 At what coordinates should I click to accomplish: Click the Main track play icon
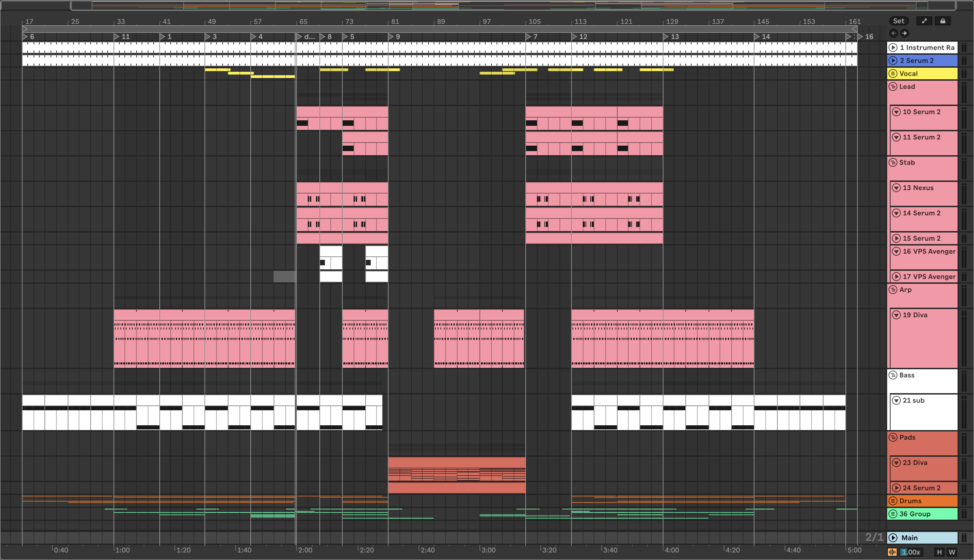click(x=893, y=538)
